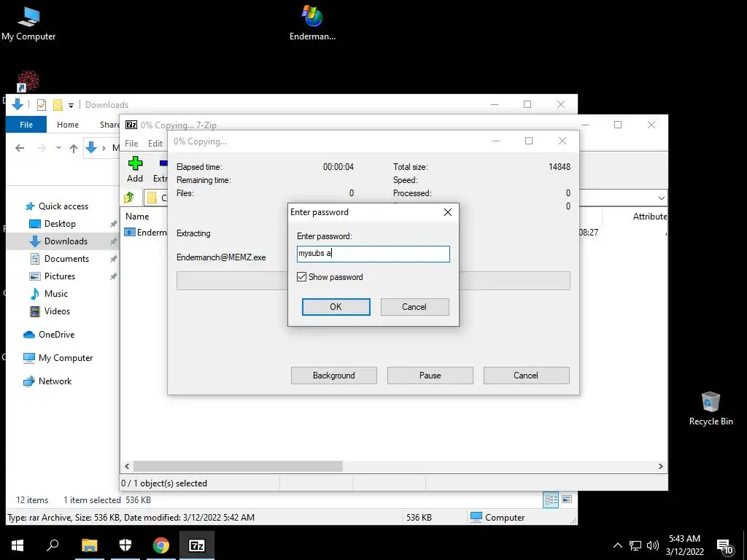The height and width of the screenshot is (560, 747).
Task: Click Endermanch@MEMZ.exe file name text
Action: tap(221, 257)
